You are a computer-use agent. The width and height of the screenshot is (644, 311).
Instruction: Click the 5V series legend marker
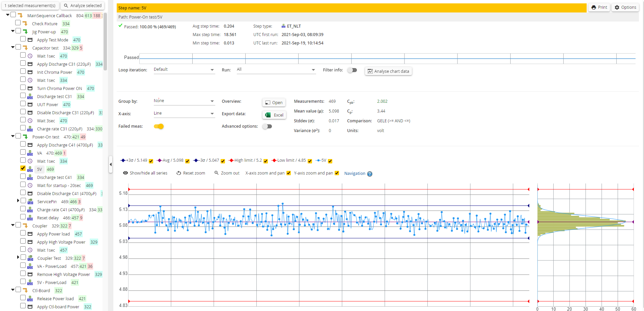[x=318, y=161]
